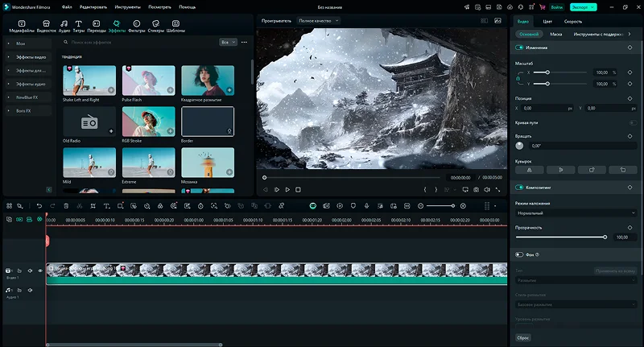This screenshot has width=644, height=347.
Task: Mute the Видео 1 track
Action: (x=30, y=271)
